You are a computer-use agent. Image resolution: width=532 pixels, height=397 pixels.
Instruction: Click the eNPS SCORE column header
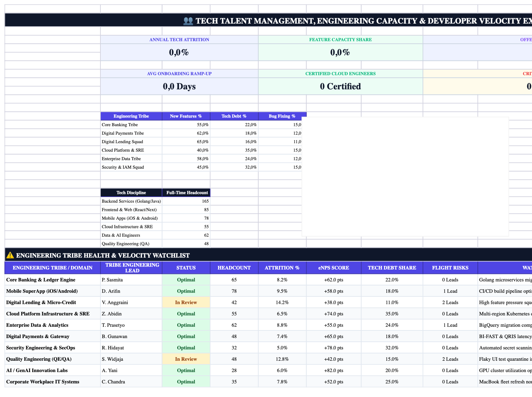coord(333,268)
